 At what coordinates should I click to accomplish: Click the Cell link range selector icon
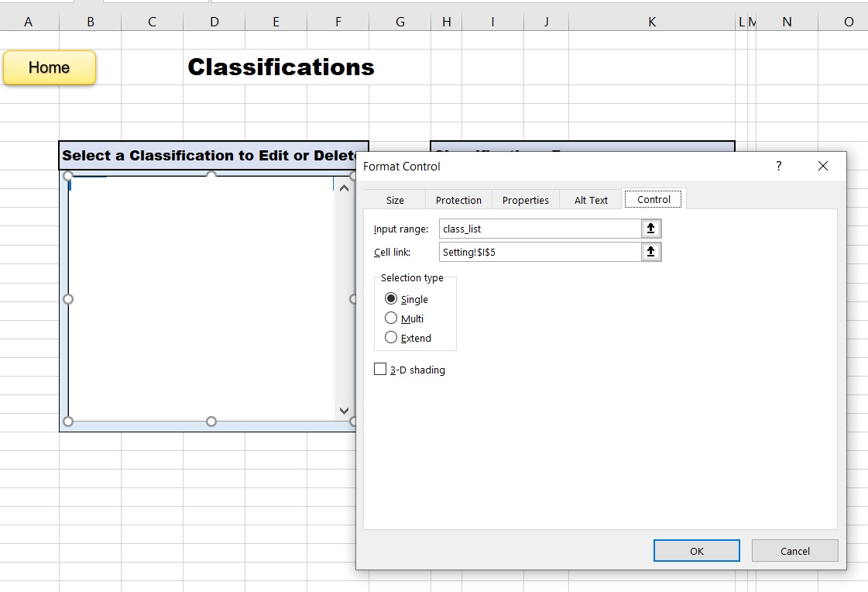(651, 252)
